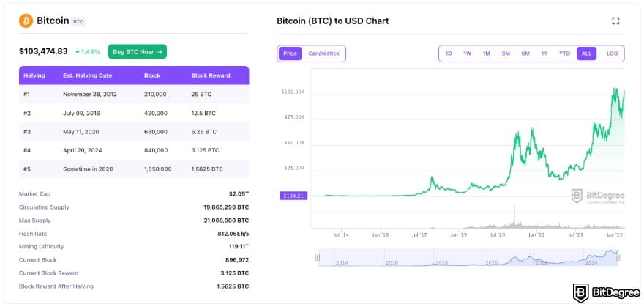Image resolution: width=644 pixels, height=307 pixels.
Task: Show the YTD price range
Action: click(x=564, y=53)
